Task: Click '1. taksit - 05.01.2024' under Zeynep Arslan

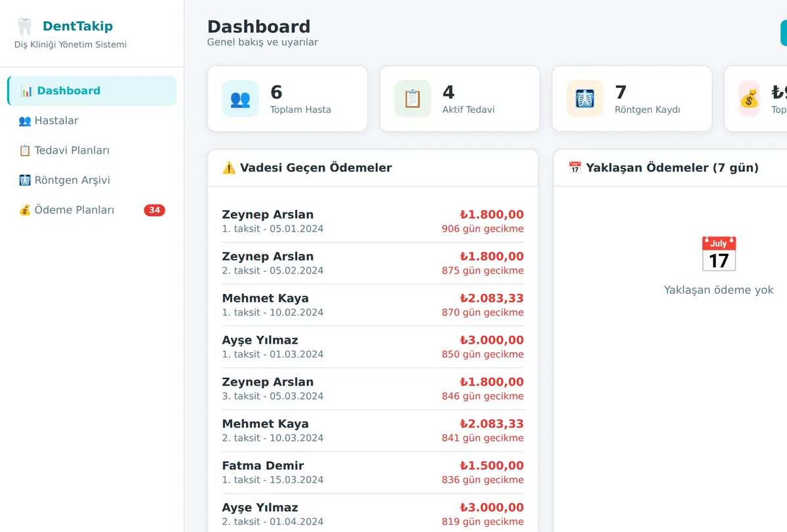Action: click(x=273, y=229)
